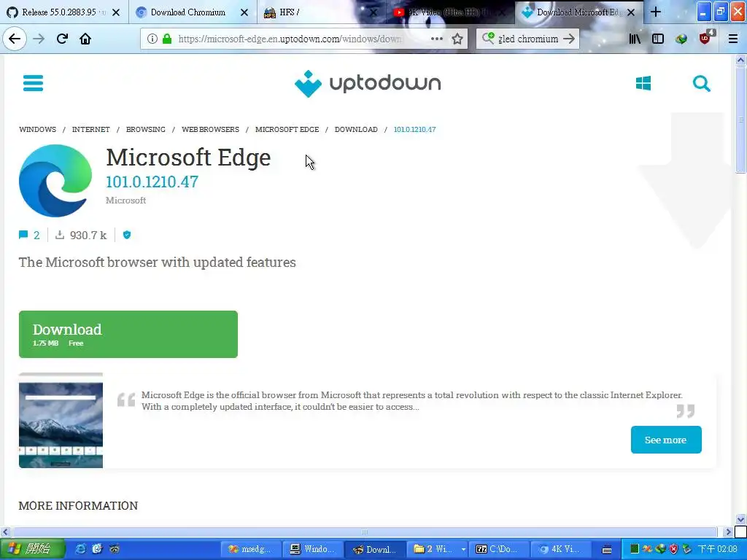The image size is (747, 560).
Task: Open the Firefox hamburger menu
Action: (733, 39)
